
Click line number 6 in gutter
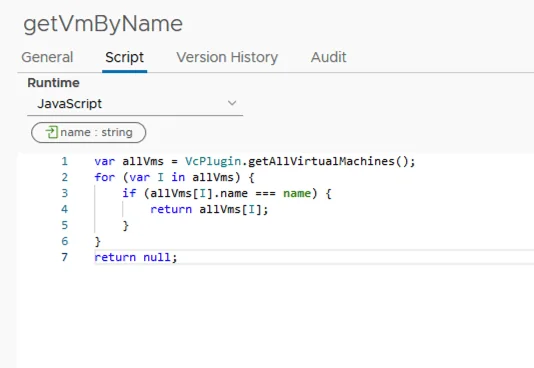click(x=64, y=241)
